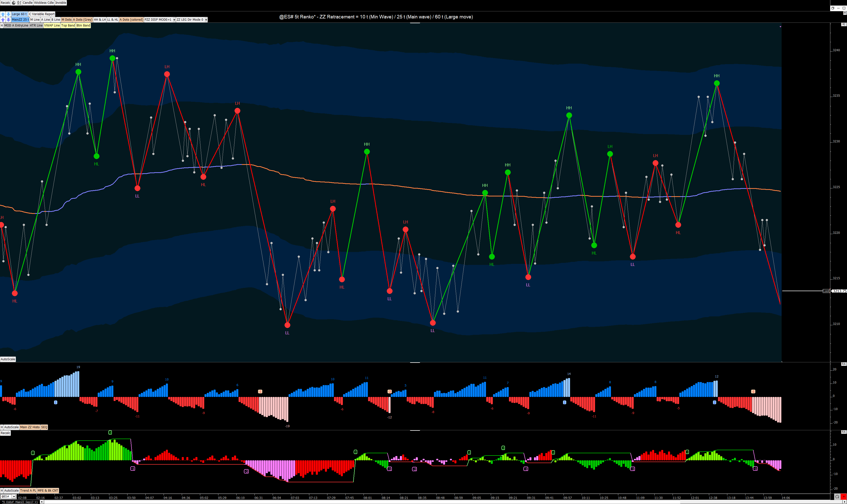Toggle the HH & LH labels
This screenshot has height=504, width=847.
tap(100, 20)
